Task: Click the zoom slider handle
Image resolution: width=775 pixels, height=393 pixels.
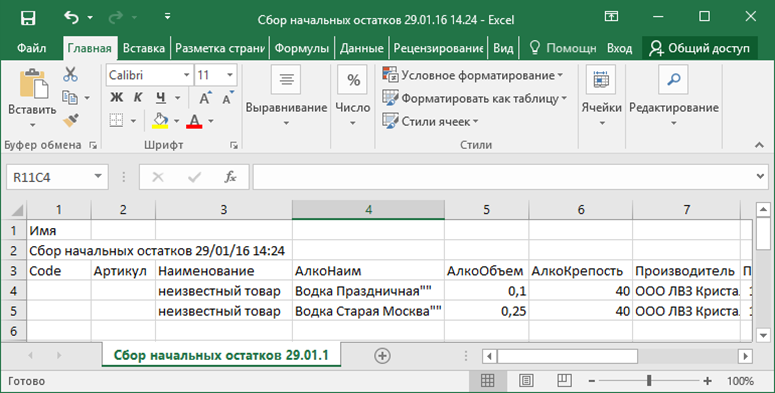Action: [x=649, y=380]
